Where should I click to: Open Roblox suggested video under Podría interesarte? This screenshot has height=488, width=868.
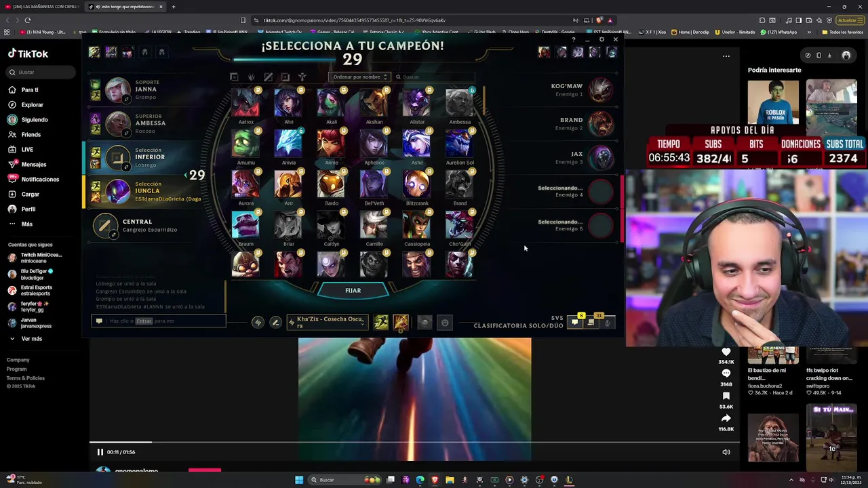pos(773,102)
